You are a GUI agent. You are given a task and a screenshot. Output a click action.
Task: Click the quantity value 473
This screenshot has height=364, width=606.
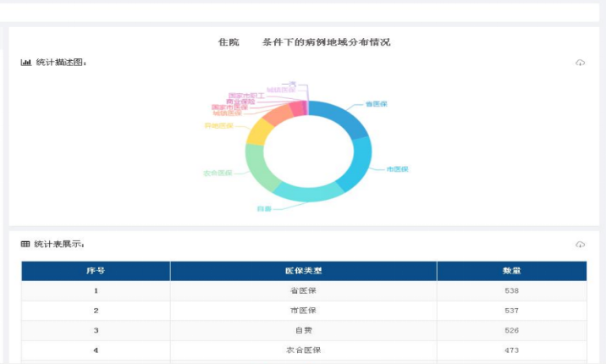coord(512,350)
